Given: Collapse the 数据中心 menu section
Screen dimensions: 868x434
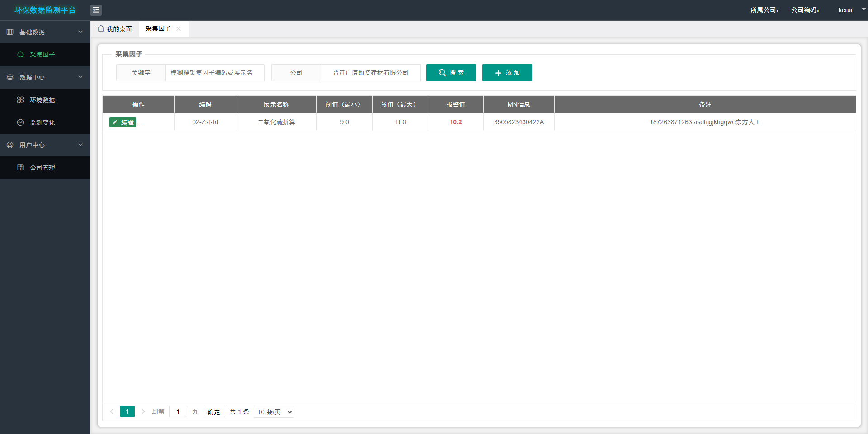Looking at the screenshot, I should pyautogui.click(x=80, y=77).
